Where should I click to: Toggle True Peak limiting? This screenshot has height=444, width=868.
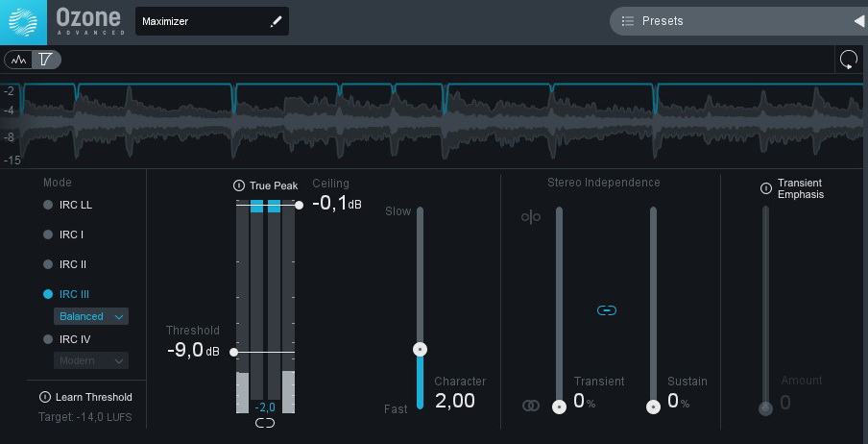[238, 185]
